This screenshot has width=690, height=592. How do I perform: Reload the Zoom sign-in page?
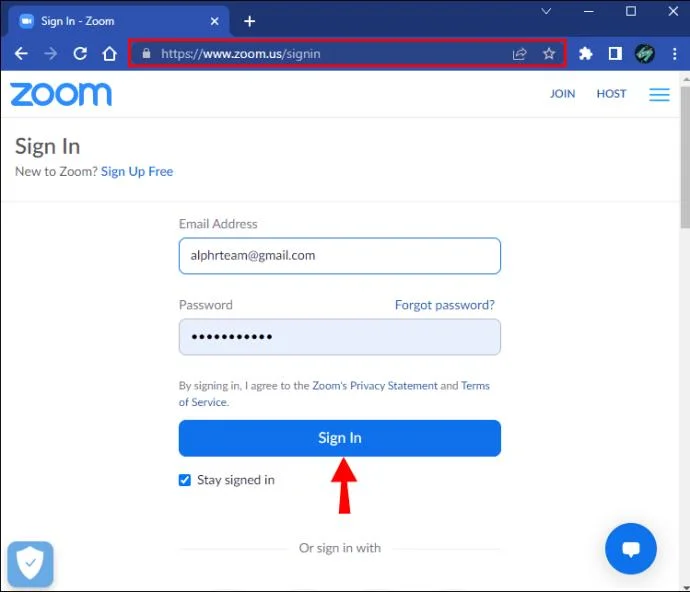pos(80,54)
